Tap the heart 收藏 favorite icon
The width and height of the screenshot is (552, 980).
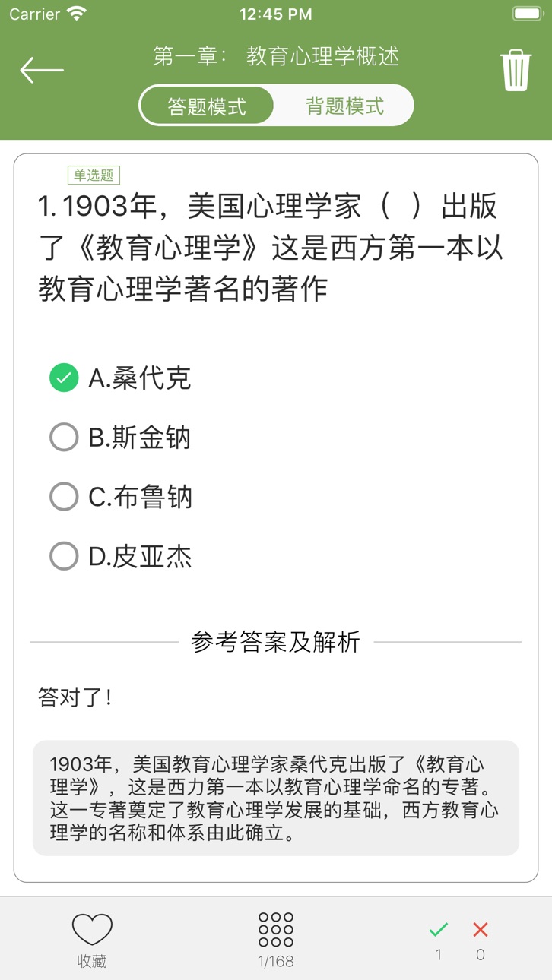tap(92, 929)
